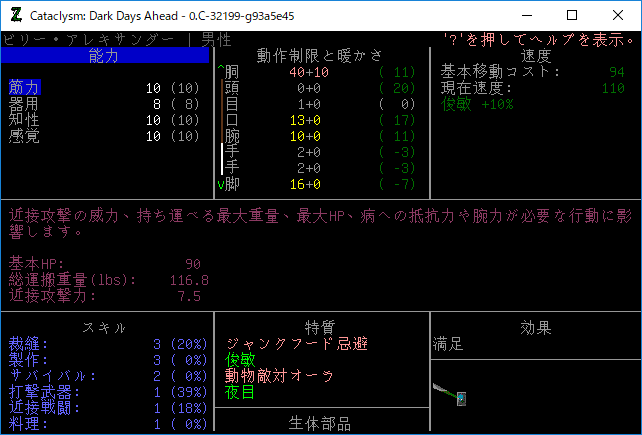Click the down caret beside 脚 row

pos(220,185)
